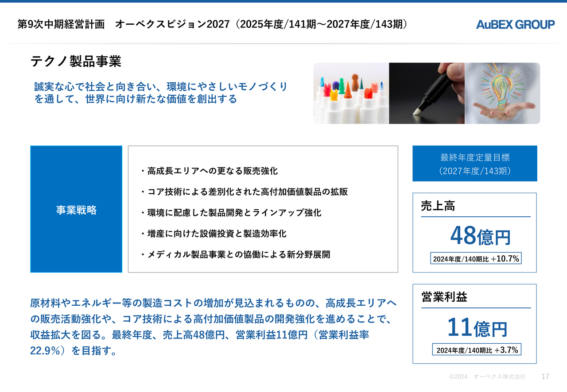This screenshot has width=567, height=392.
Task: Click the colorful marker pens photo
Action: click(351, 93)
